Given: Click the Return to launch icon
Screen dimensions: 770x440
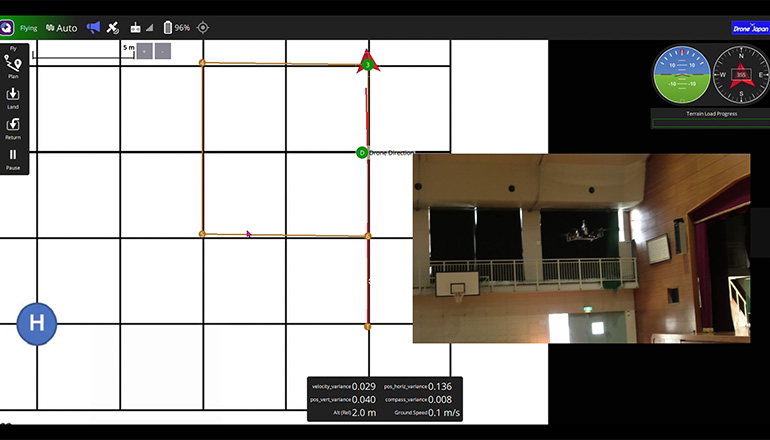Looking at the screenshot, I should click(13, 125).
